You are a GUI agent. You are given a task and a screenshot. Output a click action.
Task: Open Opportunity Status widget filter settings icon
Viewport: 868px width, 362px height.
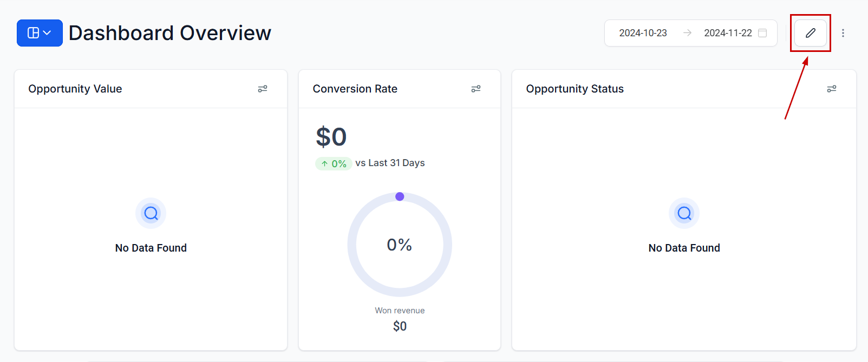832,89
